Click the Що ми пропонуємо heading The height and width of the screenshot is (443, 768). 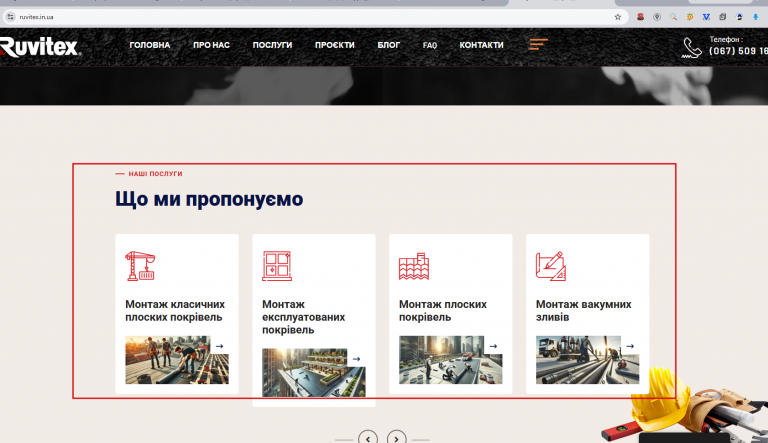(x=209, y=199)
